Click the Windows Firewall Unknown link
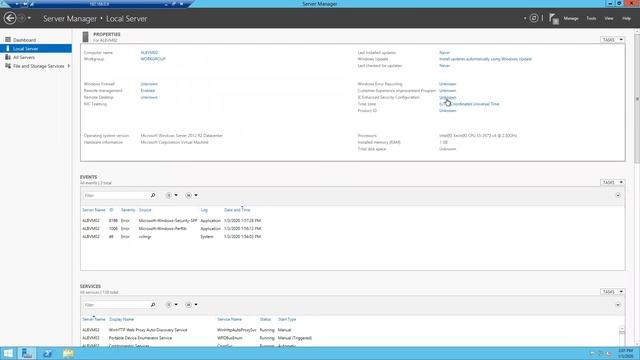Image resolution: width=640 pixels, height=360 pixels. click(149, 84)
